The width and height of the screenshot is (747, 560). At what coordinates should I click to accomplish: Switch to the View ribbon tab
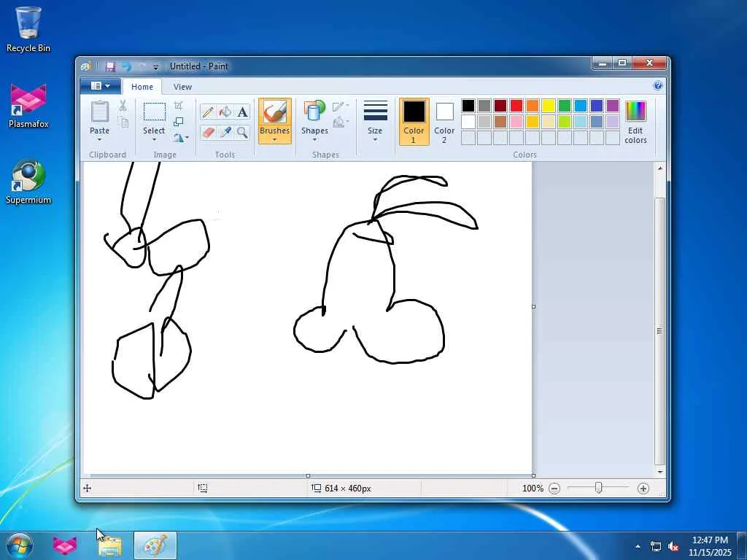point(182,87)
